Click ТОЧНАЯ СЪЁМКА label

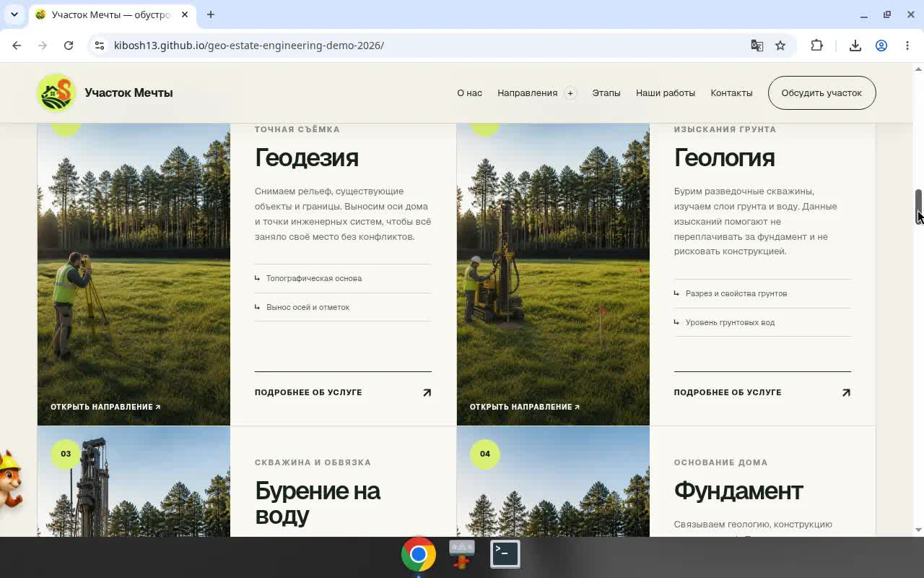pyautogui.click(x=297, y=129)
